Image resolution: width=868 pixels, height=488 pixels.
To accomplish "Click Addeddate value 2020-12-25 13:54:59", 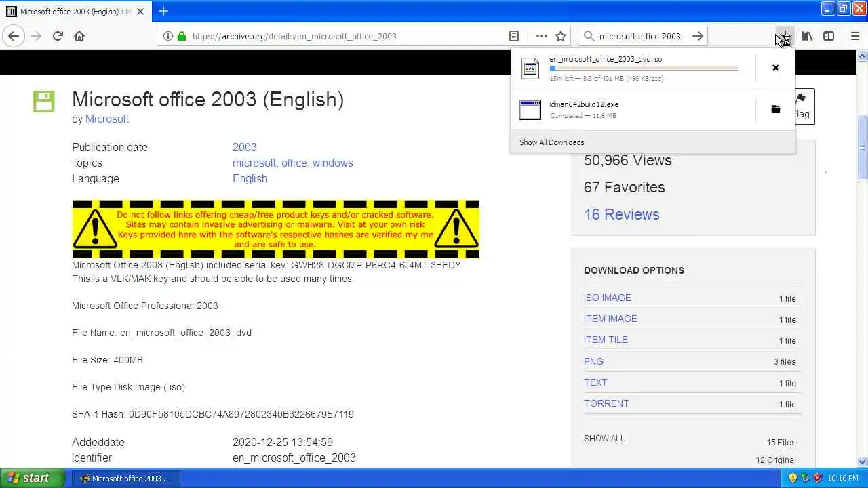I will click(283, 442).
